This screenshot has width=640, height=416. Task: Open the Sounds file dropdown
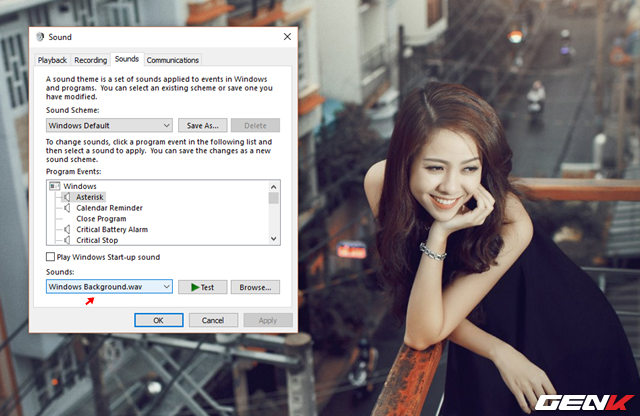(x=109, y=287)
